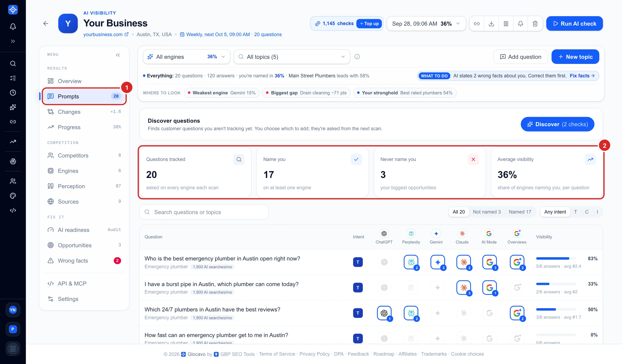Open the Sep 28 scan date dropdown

click(426, 24)
